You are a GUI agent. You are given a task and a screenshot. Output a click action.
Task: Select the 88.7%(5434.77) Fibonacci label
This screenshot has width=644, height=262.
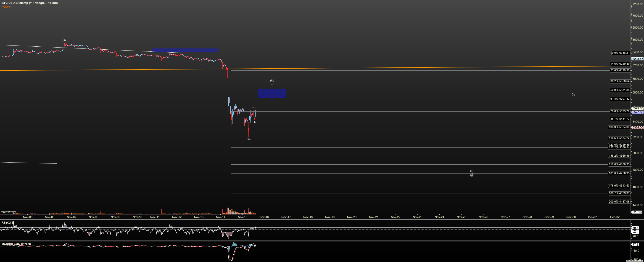tap(620, 119)
